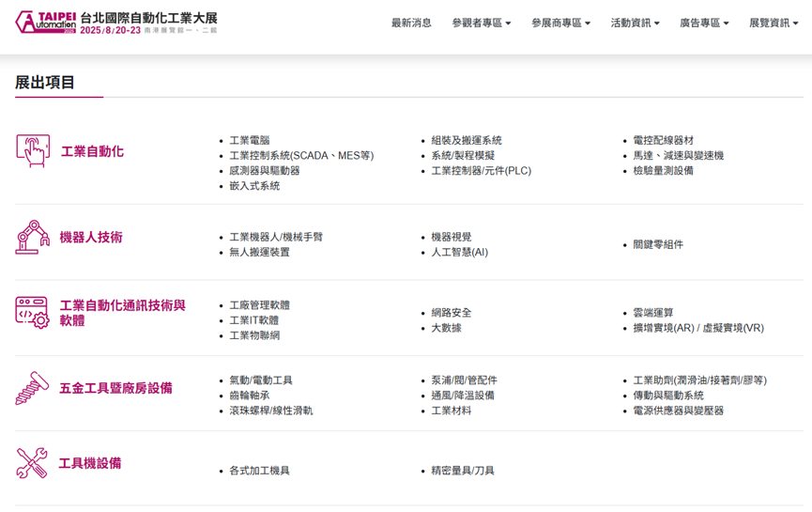The image size is (812, 512).
Task: Click the 機器人技術 robot arm icon
Action: click(33, 237)
